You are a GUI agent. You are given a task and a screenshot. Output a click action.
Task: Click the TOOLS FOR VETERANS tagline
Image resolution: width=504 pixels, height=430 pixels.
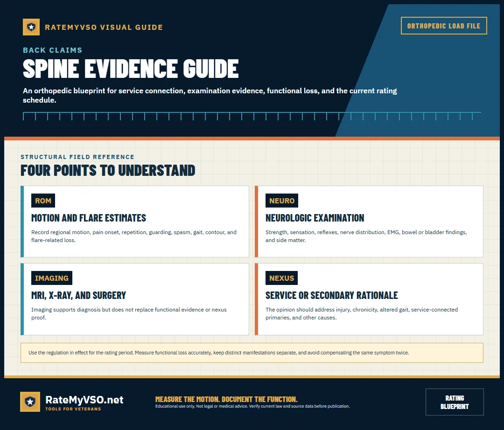(x=73, y=409)
